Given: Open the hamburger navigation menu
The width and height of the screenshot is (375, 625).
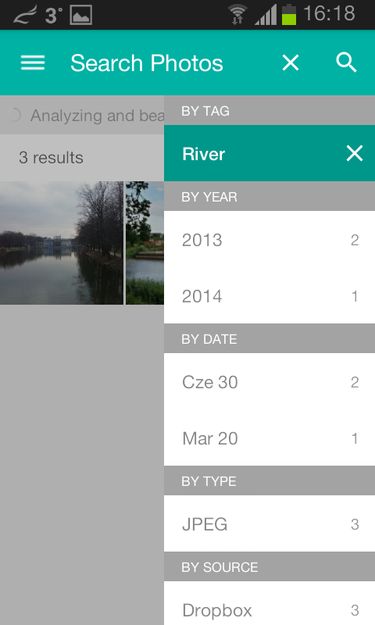Looking at the screenshot, I should pyautogui.click(x=33, y=63).
